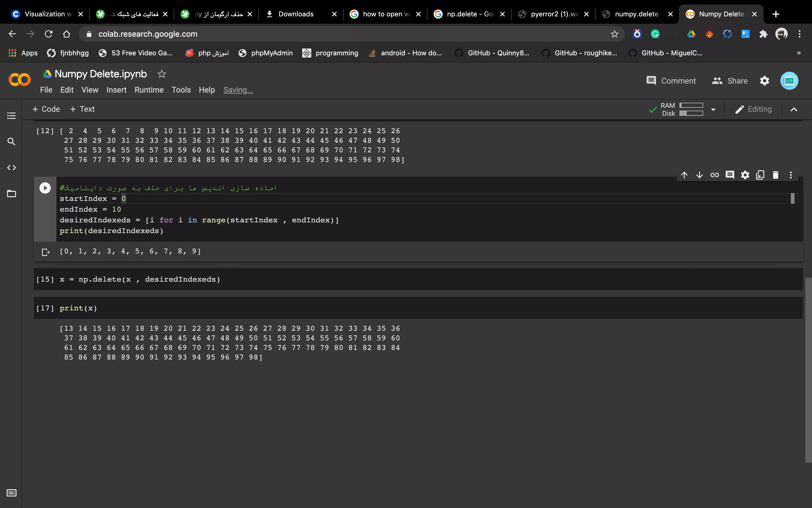Click the Disk usage bar

pos(691,113)
